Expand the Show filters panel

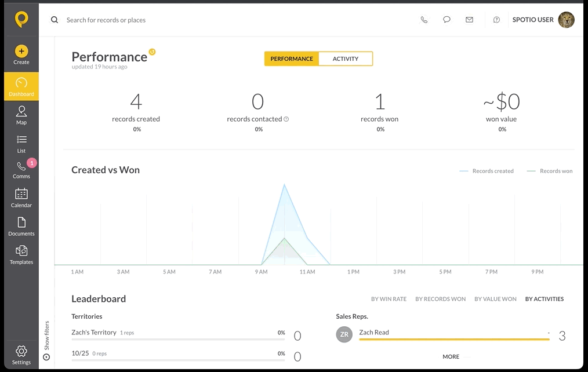point(46,340)
